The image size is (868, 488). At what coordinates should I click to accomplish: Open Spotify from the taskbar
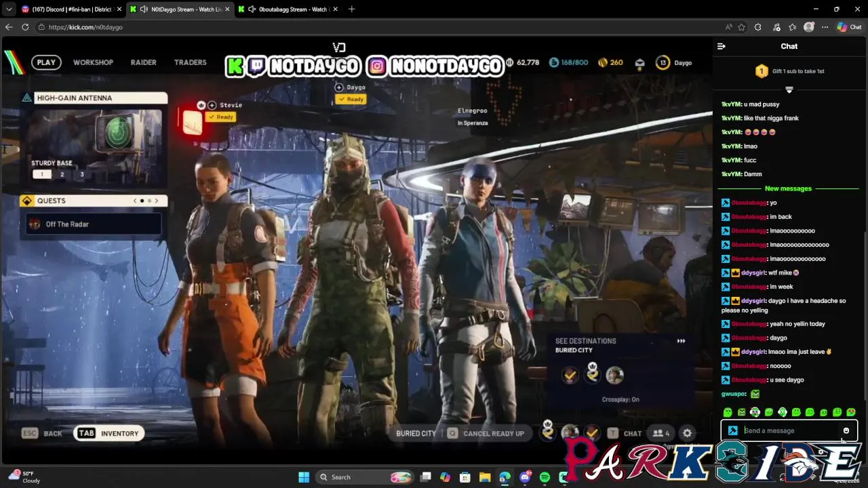pos(545,477)
